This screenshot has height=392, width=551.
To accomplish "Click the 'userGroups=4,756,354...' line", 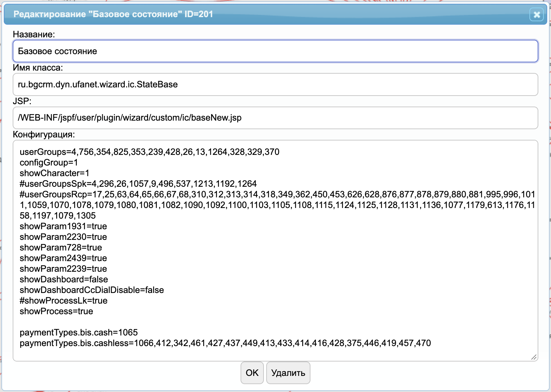I will point(149,152).
